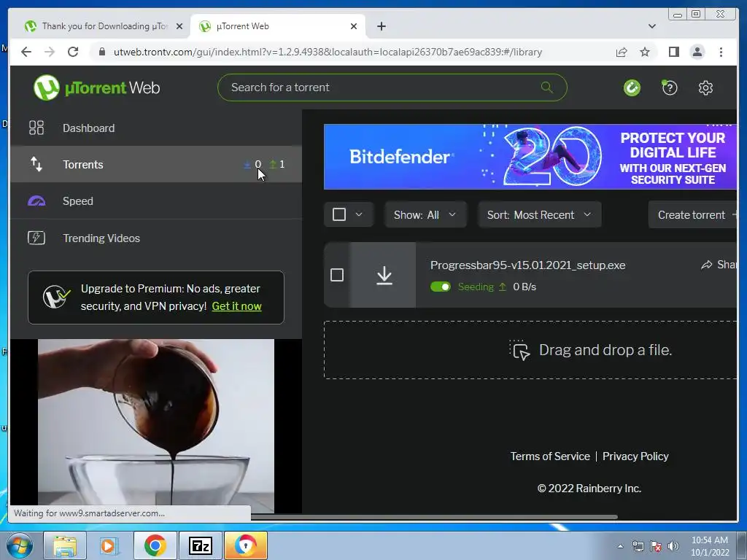
Task: Click the browser forward arrow
Action: (x=50, y=52)
